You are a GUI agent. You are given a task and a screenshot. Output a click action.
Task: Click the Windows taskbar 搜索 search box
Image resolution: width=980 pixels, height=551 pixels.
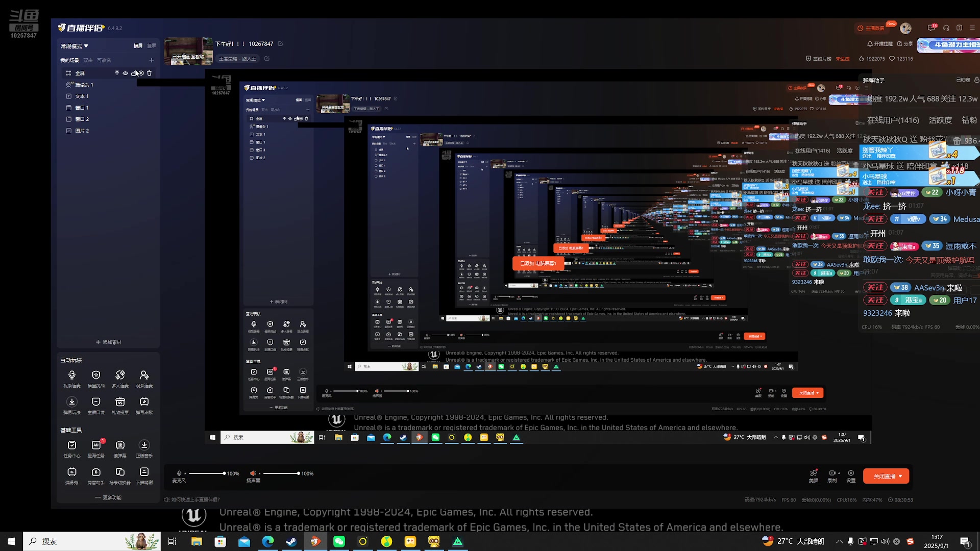coord(92,541)
